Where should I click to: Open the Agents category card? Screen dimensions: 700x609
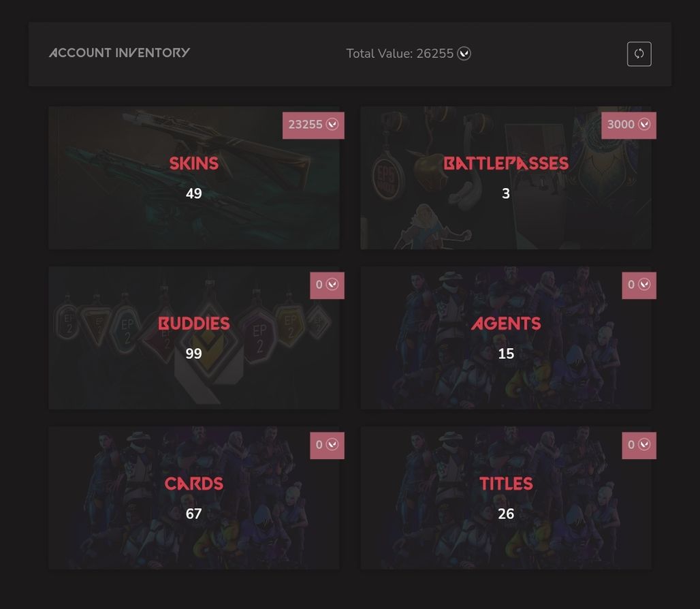click(506, 338)
